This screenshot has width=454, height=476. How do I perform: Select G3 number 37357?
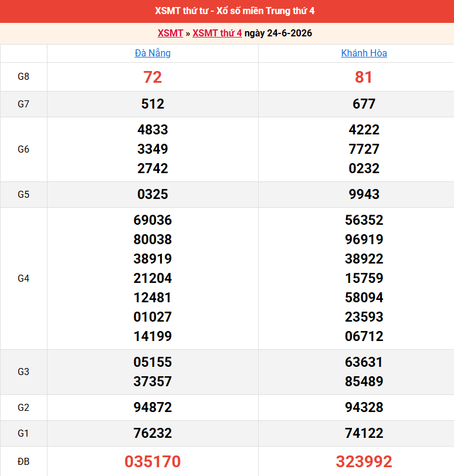tap(153, 382)
